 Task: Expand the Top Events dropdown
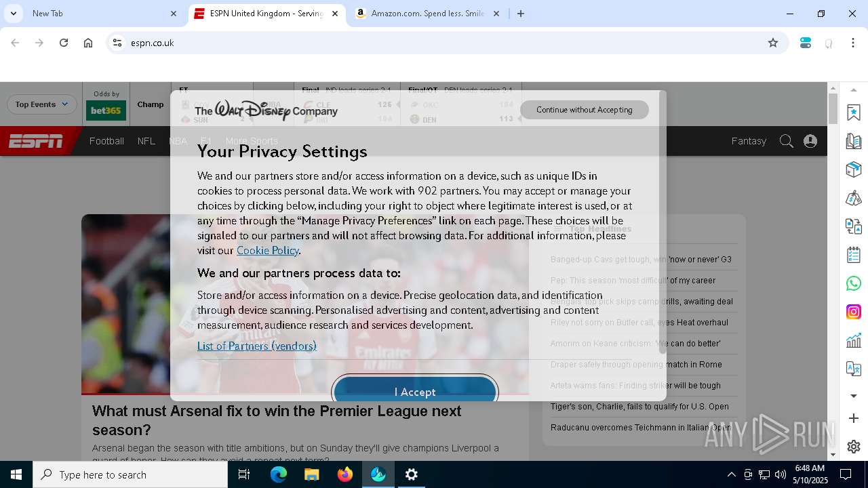point(41,104)
